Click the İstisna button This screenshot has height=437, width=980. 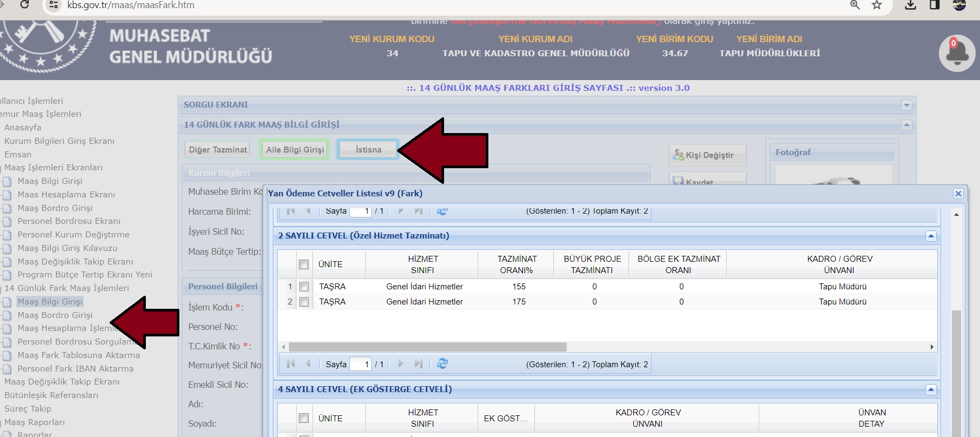point(368,149)
